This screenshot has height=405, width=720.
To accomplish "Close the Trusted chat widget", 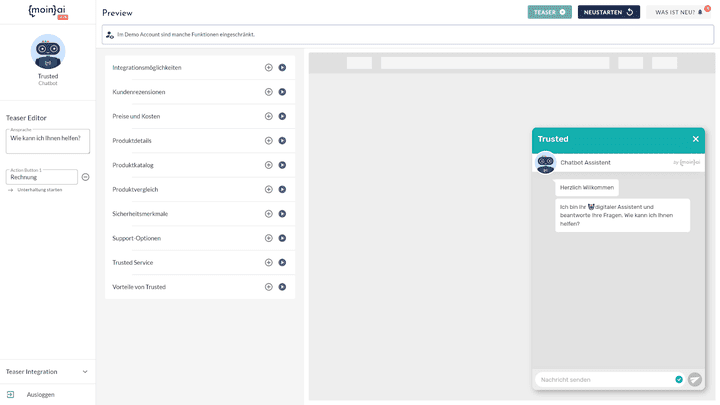I will pyautogui.click(x=696, y=139).
